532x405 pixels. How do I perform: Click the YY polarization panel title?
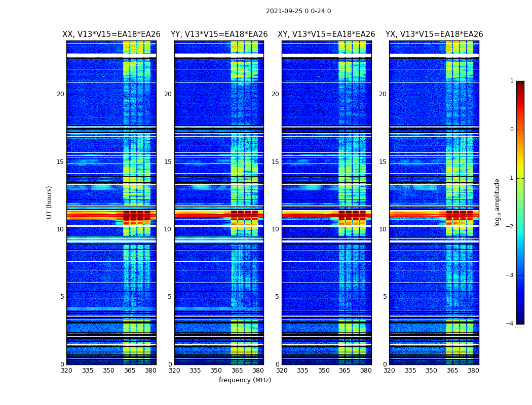[219, 34]
